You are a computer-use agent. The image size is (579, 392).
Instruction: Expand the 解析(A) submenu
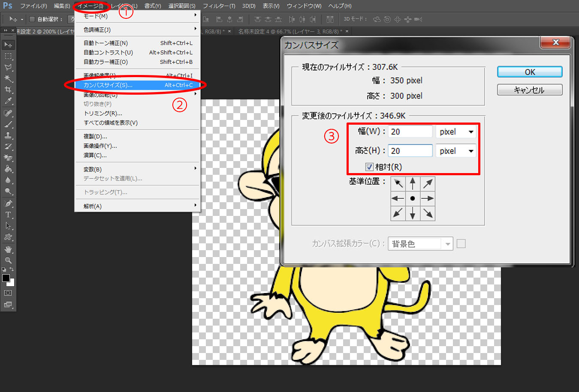point(137,206)
